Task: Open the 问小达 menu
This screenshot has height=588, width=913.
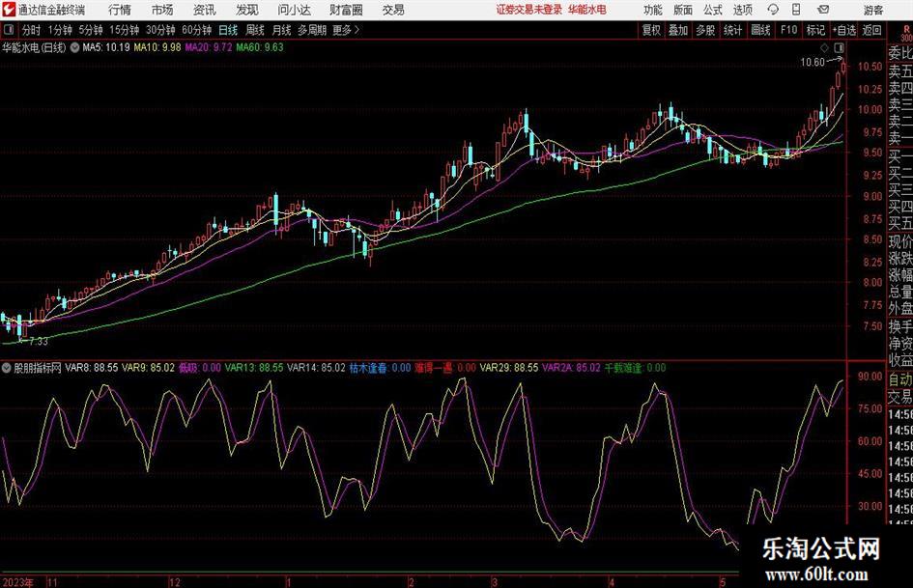Action: (294, 10)
